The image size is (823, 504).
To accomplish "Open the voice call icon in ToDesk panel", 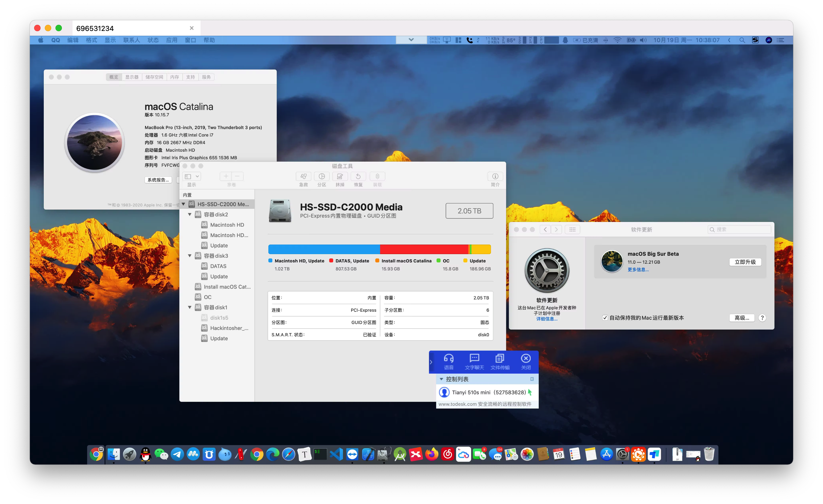I will click(x=449, y=362).
